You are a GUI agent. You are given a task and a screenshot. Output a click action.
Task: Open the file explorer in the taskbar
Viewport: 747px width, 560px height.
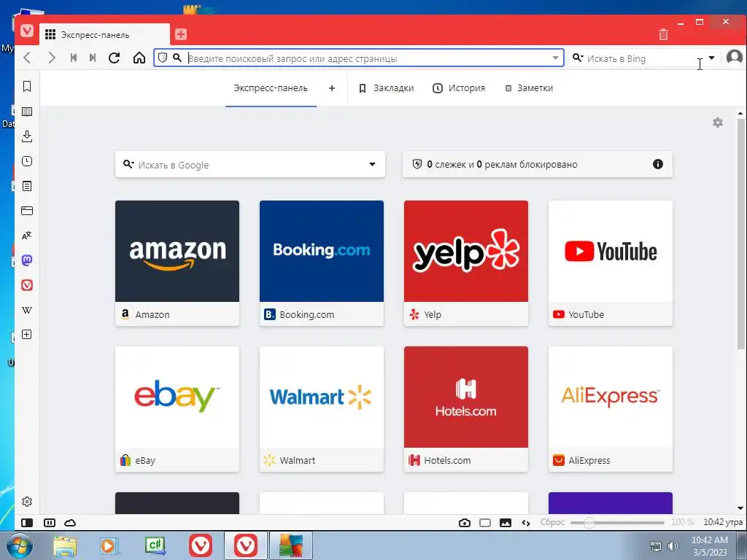(x=65, y=545)
